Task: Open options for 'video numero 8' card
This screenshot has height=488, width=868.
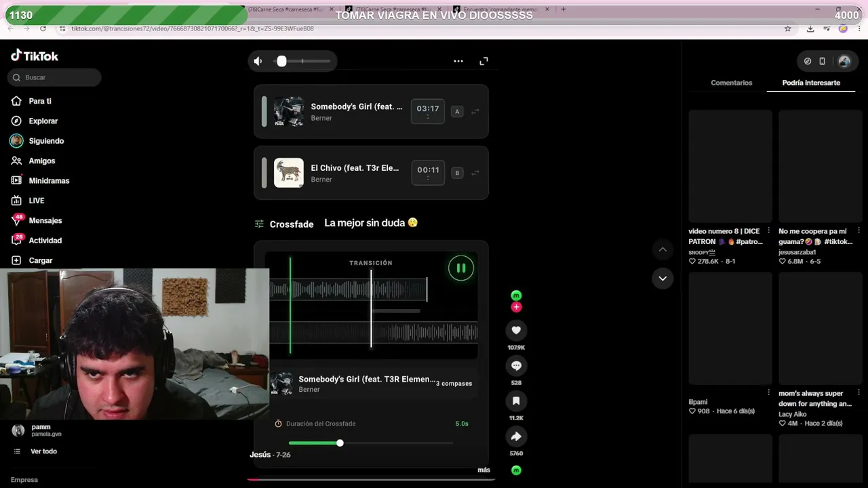Action: [768, 230]
